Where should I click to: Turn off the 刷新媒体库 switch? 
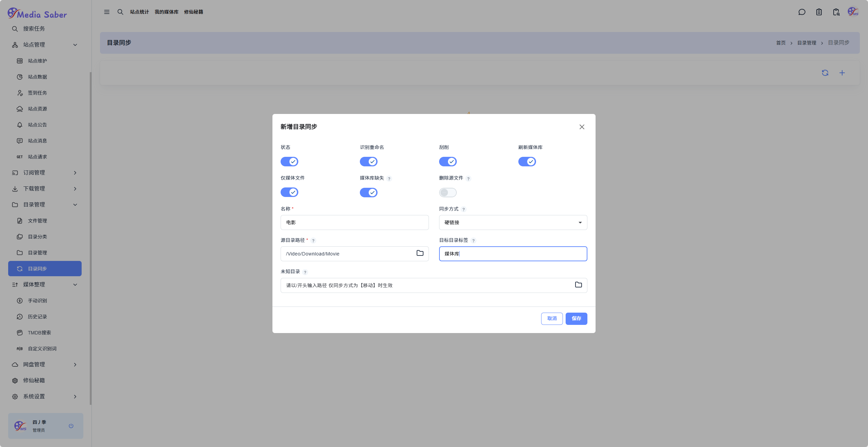point(527,162)
